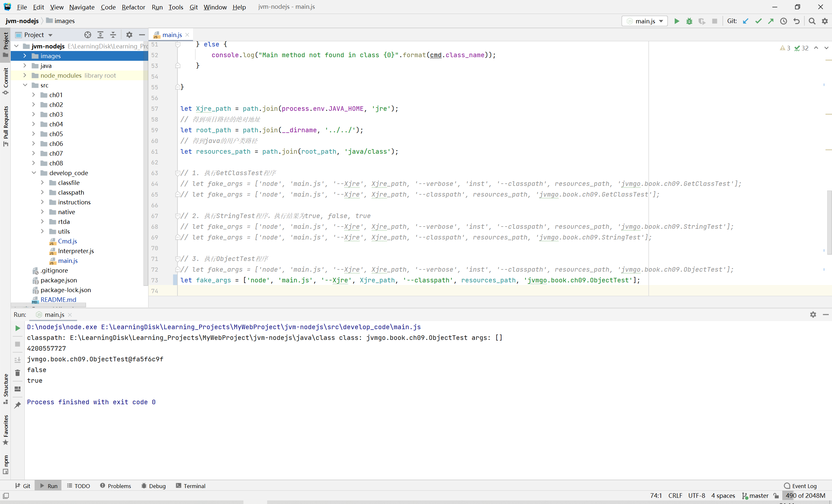The height and width of the screenshot is (504, 832).
Task: Click Collapse All icon in Project panel
Action: point(113,35)
